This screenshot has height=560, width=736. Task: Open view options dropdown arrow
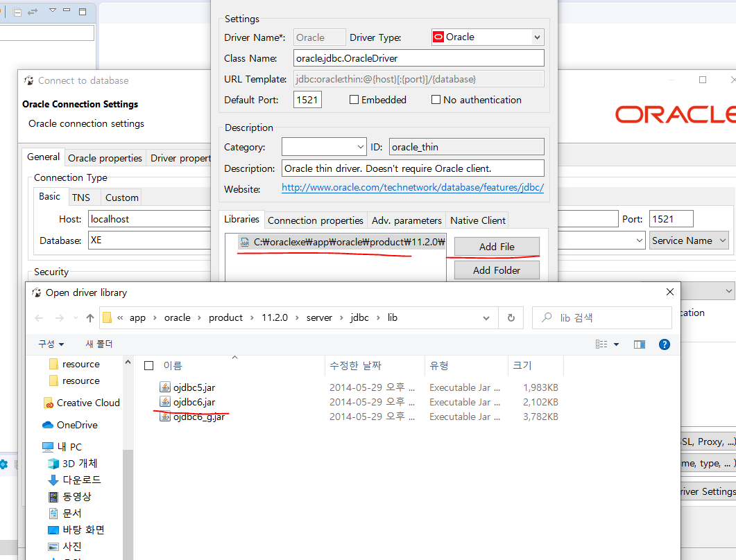coord(616,344)
